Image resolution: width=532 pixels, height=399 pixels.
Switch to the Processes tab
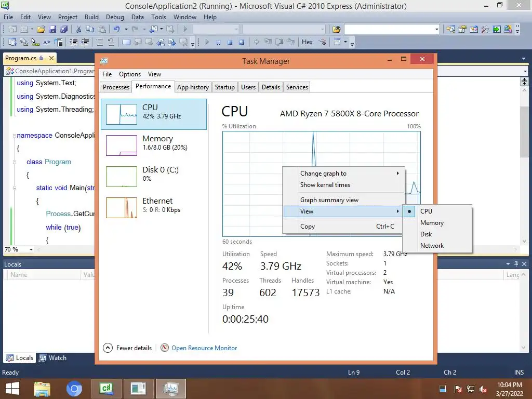(x=116, y=87)
